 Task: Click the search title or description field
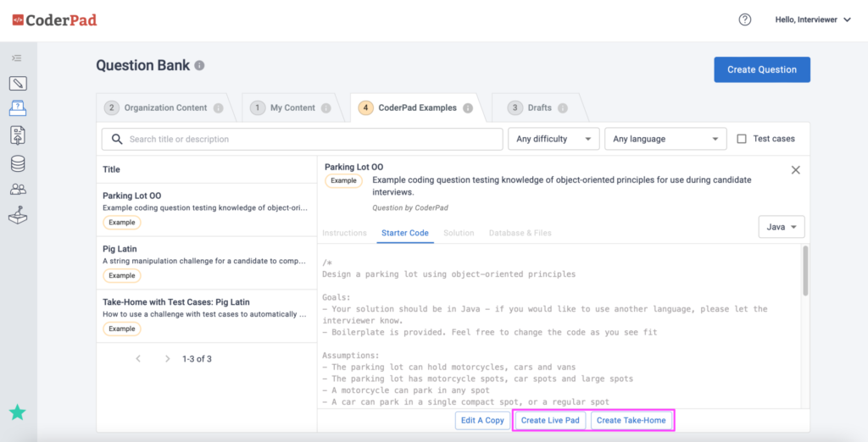coord(303,139)
